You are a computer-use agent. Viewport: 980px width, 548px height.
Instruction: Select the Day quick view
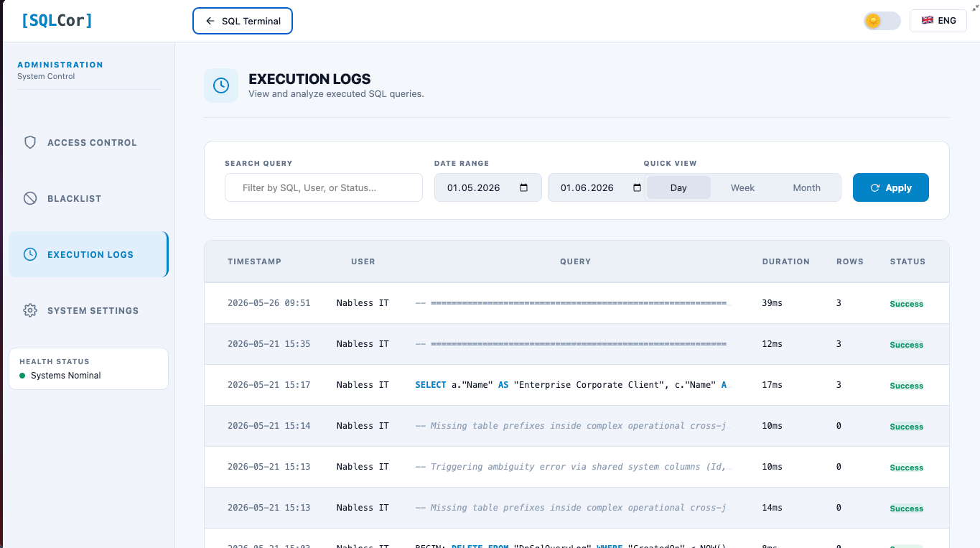(x=678, y=187)
